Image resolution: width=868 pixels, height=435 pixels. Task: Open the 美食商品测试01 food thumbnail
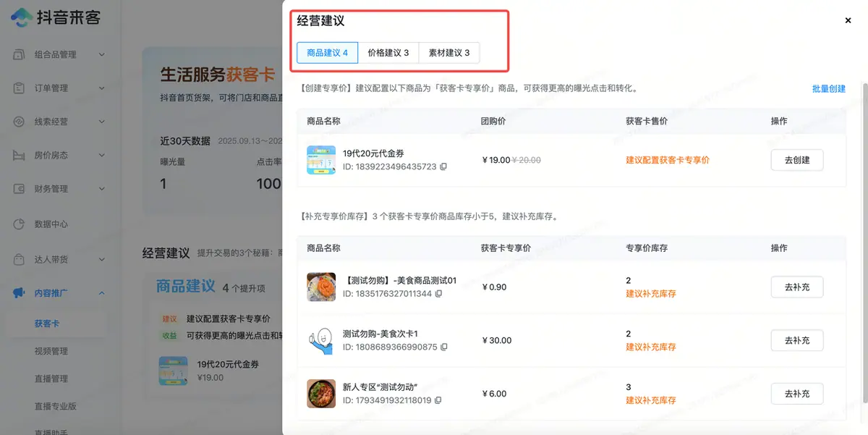pyautogui.click(x=321, y=287)
